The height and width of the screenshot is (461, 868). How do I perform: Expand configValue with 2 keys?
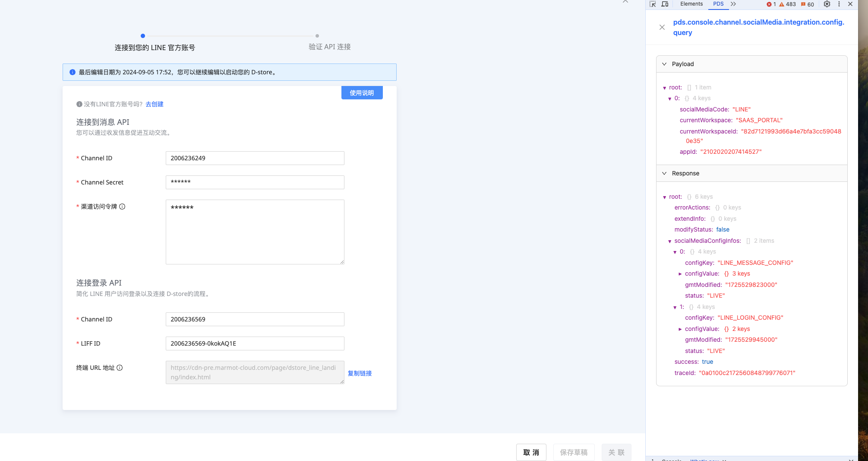pyautogui.click(x=680, y=329)
